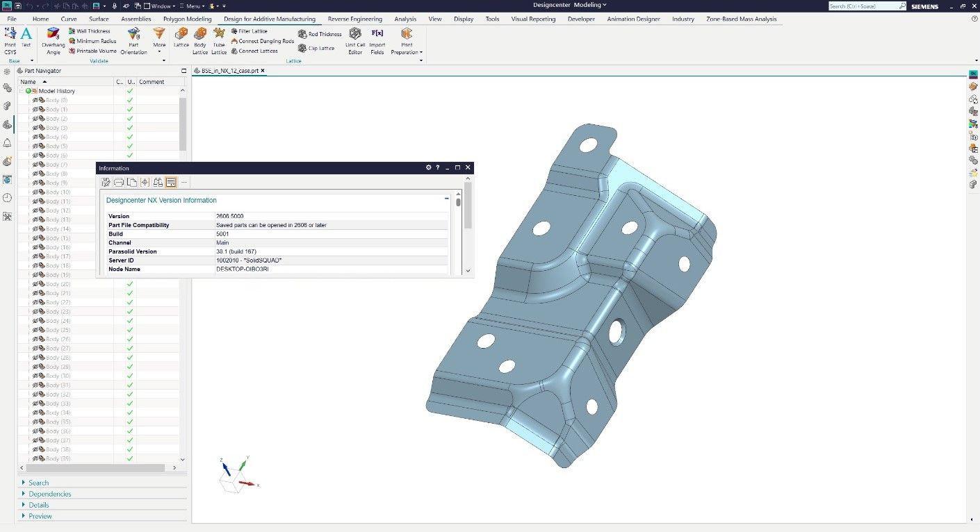980x532 pixels.
Task: Toggle visibility of Body (0)
Action: (35, 100)
